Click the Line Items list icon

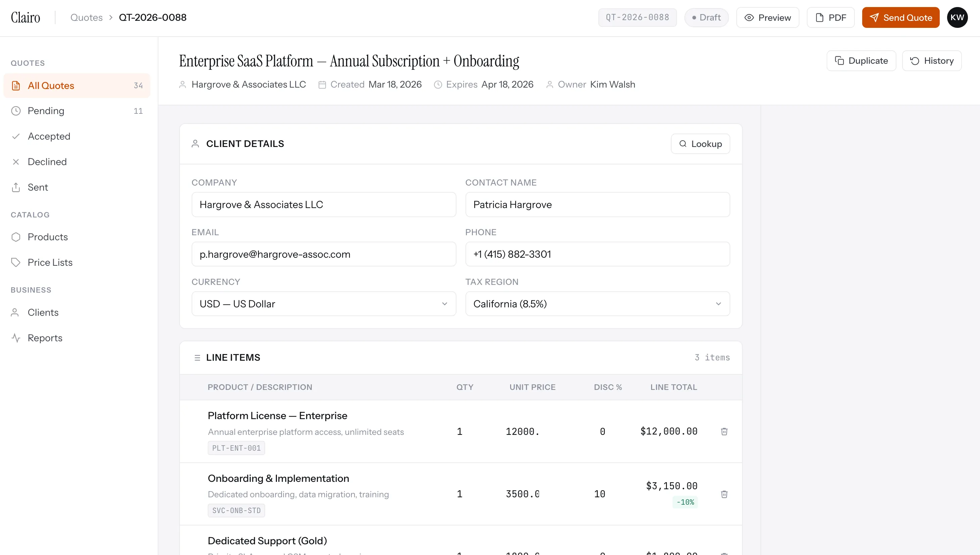pyautogui.click(x=197, y=358)
